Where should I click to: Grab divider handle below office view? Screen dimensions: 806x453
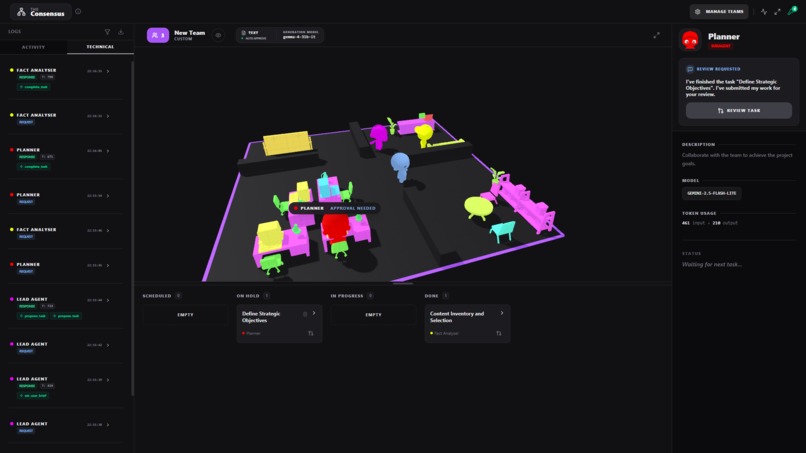403,283
